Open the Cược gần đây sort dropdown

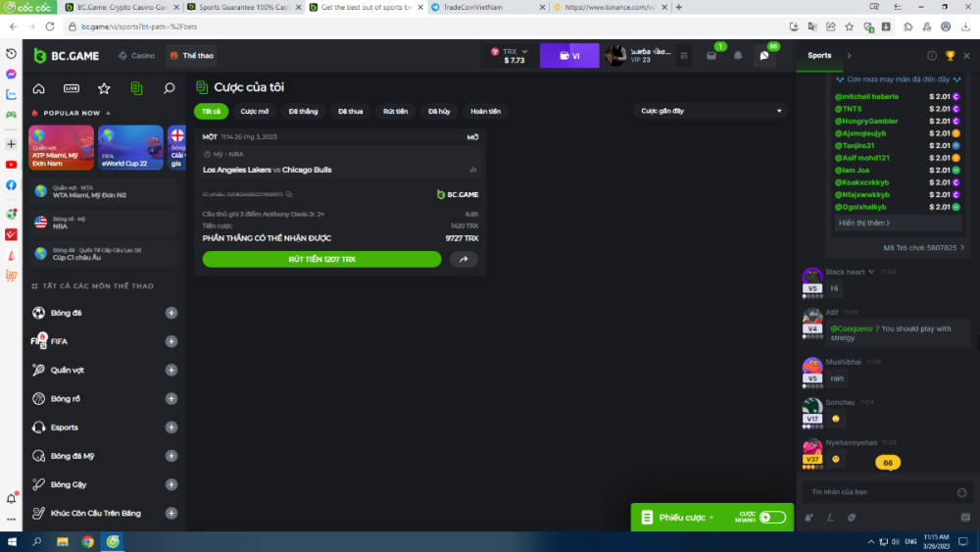710,111
